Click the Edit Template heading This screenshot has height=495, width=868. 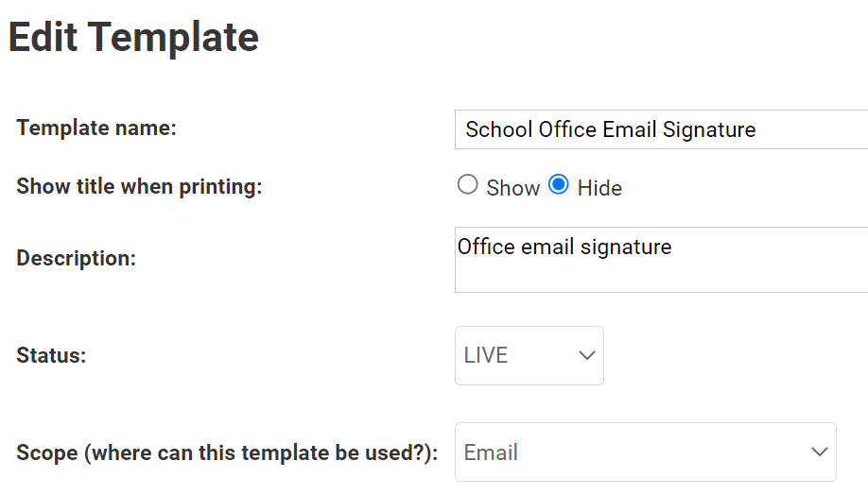point(133,38)
